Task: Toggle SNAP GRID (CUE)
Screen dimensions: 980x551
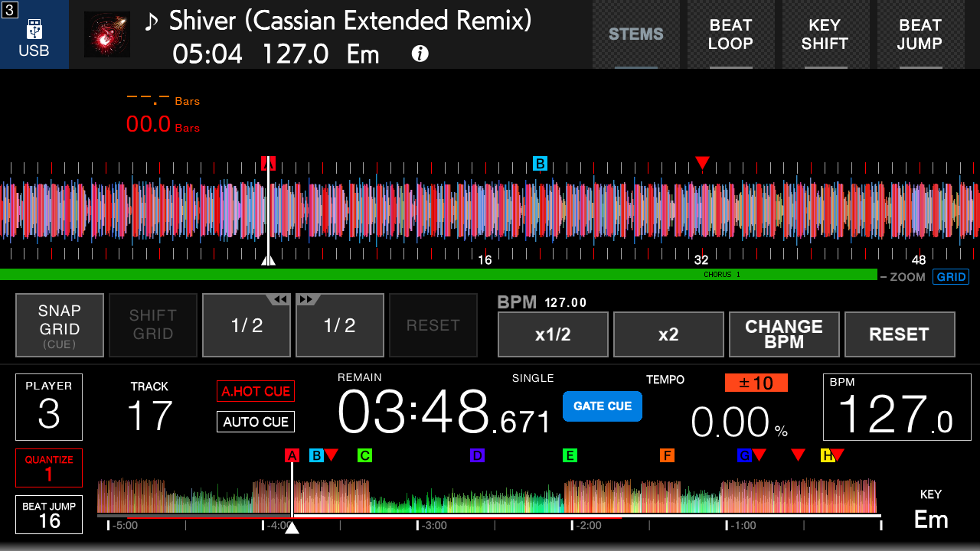Action: pyautogui.click(x=60, y=325)
